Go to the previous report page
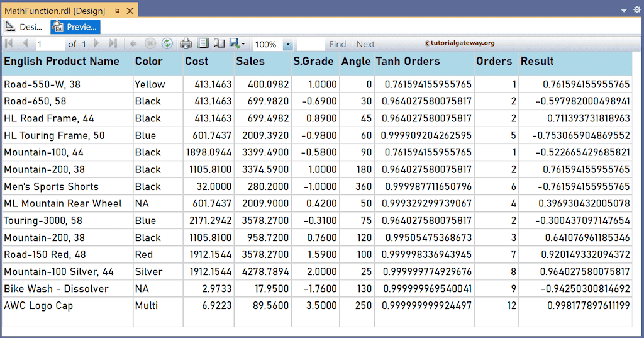 (x=25, y=43)
